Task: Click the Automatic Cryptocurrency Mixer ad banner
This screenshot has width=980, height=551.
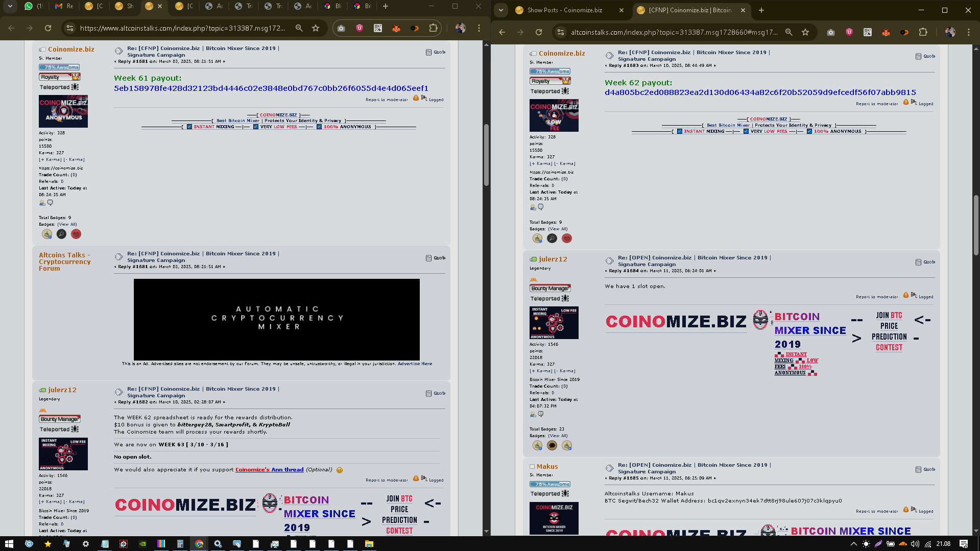Action: (x=277, y=319)
